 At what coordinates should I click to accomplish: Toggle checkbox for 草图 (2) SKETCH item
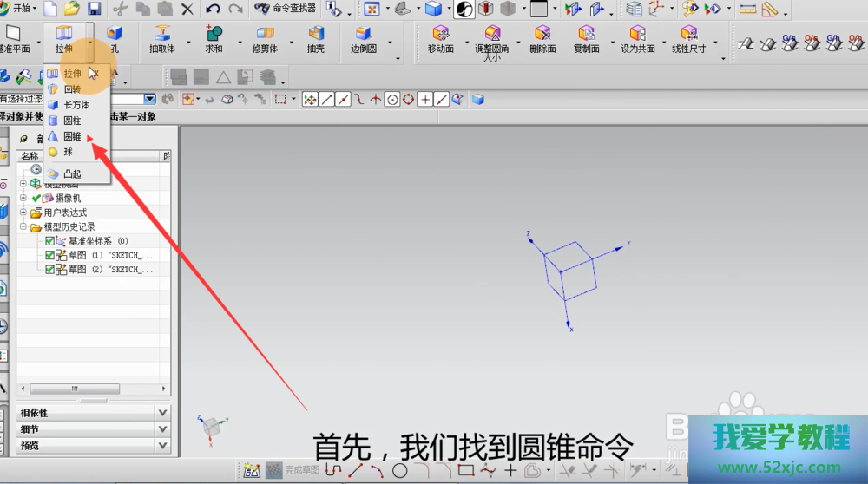click(x=50, y=270)
